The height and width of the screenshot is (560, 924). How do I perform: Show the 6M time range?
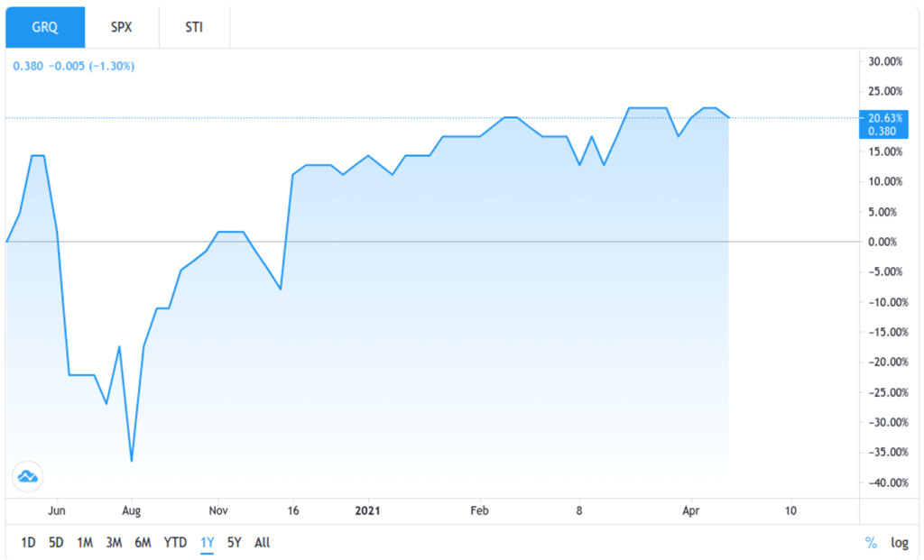[143, 543]
